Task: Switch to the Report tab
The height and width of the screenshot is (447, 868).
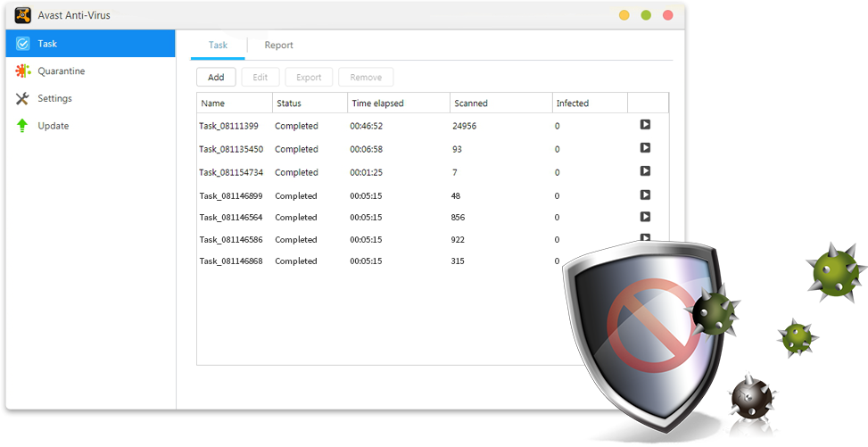Action: click(x=278, y=46)
